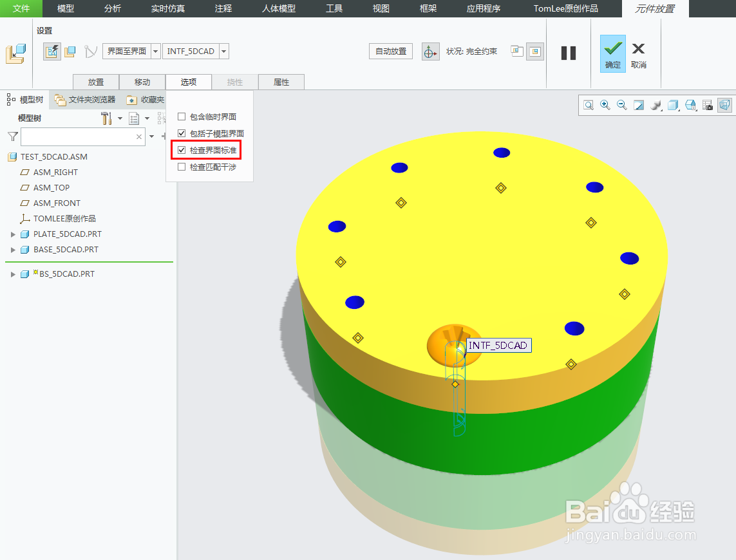Clear the tree search with X
Image resolution: width=736 pixels, height=560 pixels.
click(139, 136)
